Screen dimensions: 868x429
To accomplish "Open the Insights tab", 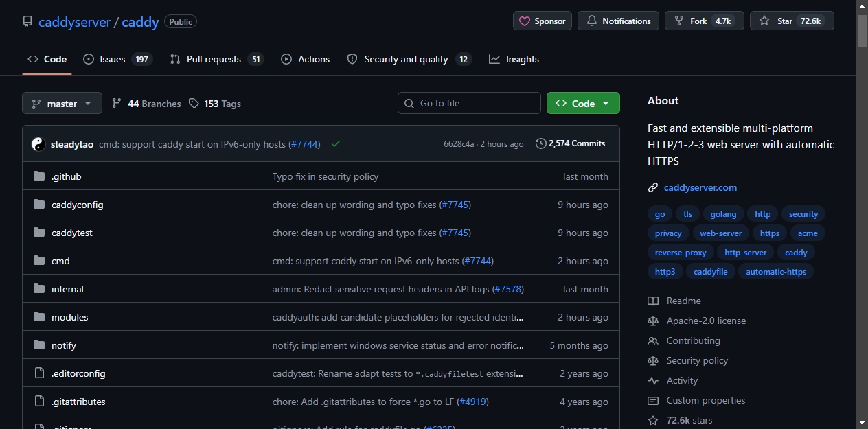I will coord(514,59).
